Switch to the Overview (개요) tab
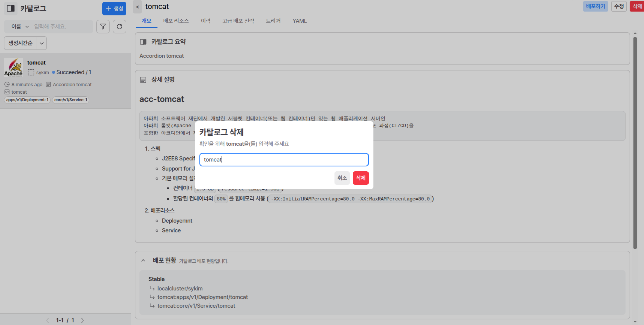This screenshot has width=644, height=325. pyautogui.click(x=146, y=21)
